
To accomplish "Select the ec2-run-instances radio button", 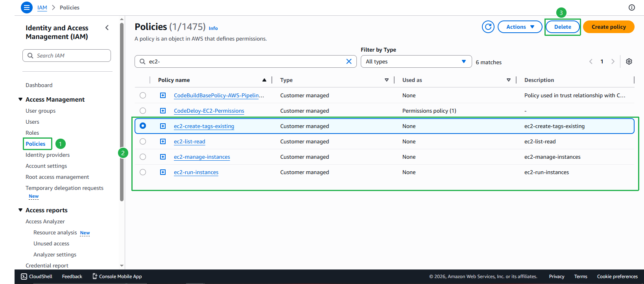I will 143,172.
